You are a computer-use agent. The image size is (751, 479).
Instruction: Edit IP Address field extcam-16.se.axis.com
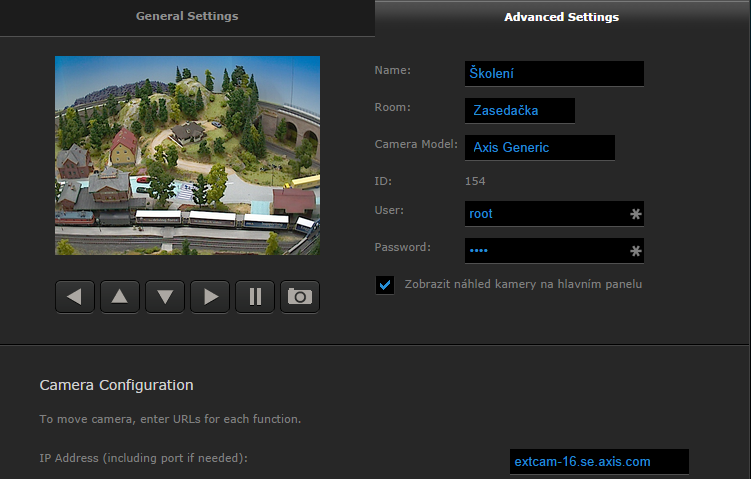click(x=599, y=462)
